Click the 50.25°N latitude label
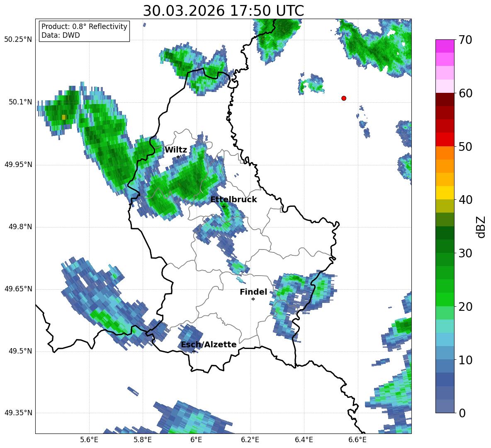The width and height of the screenshot is (491, 448). (x=18, y=40)
